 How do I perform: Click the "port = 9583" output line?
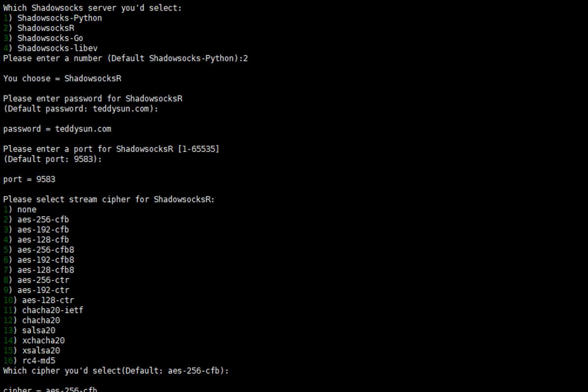29,179
